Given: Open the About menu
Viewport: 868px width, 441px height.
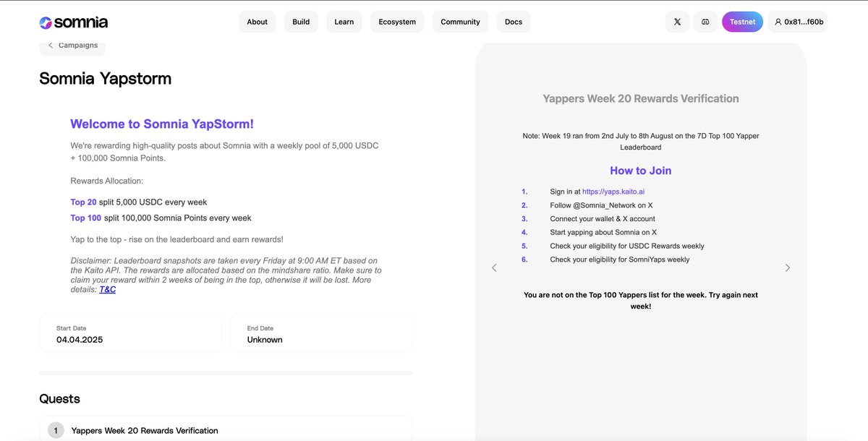Looking at the screenshot, I should (258, 22).
